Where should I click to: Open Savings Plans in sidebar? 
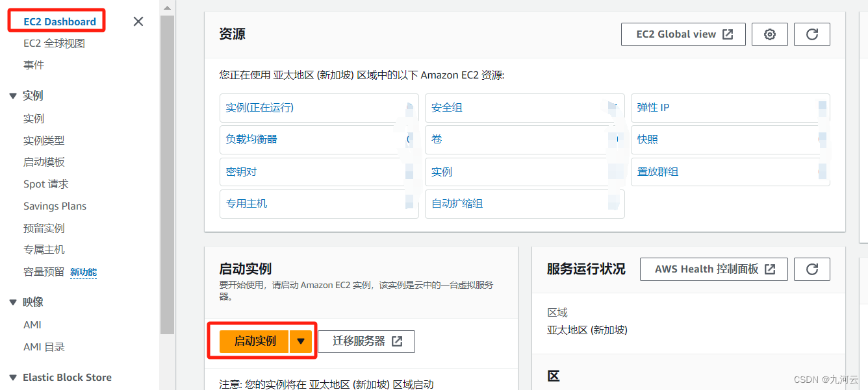pyautogui.click(x=55, y=206)
